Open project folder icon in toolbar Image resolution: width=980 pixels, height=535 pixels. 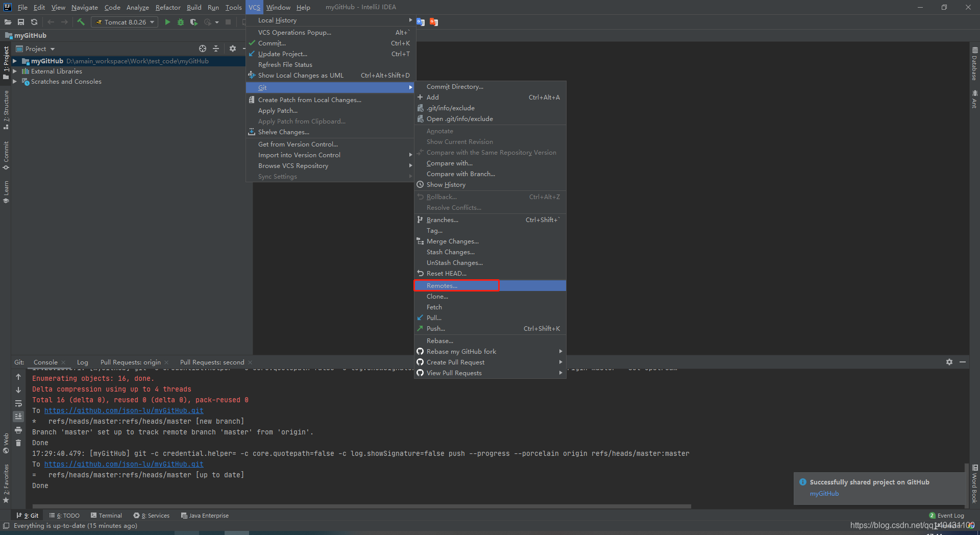[8, 22]
